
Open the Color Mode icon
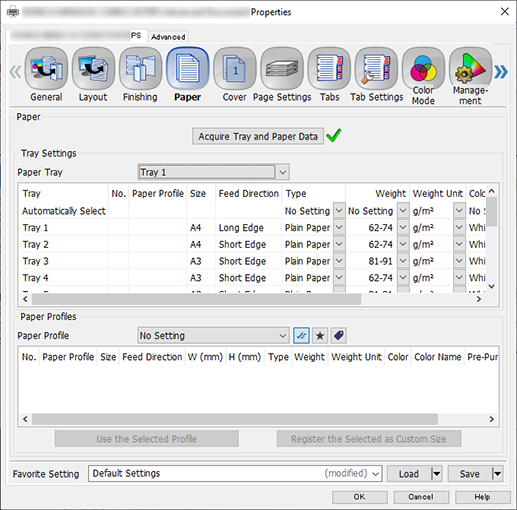pyautogui.click(x=423, y=69)
